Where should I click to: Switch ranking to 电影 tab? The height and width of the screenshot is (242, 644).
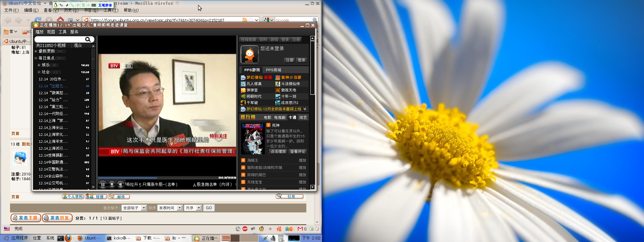(x=268, y=118)
